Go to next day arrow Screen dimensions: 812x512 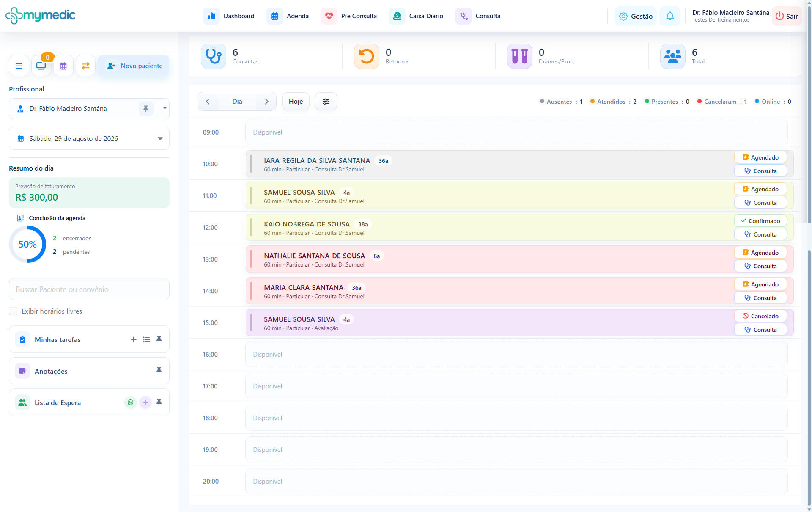[266, 102]
